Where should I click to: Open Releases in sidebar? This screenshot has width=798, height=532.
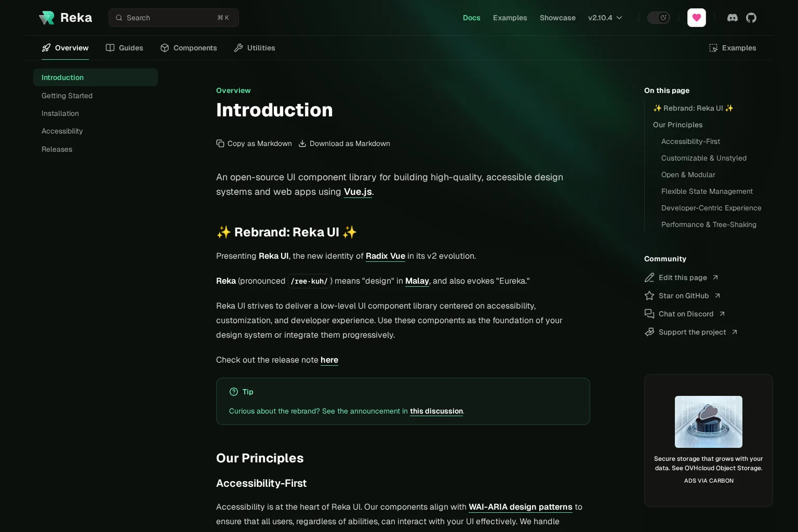click(x=57, y=149)
